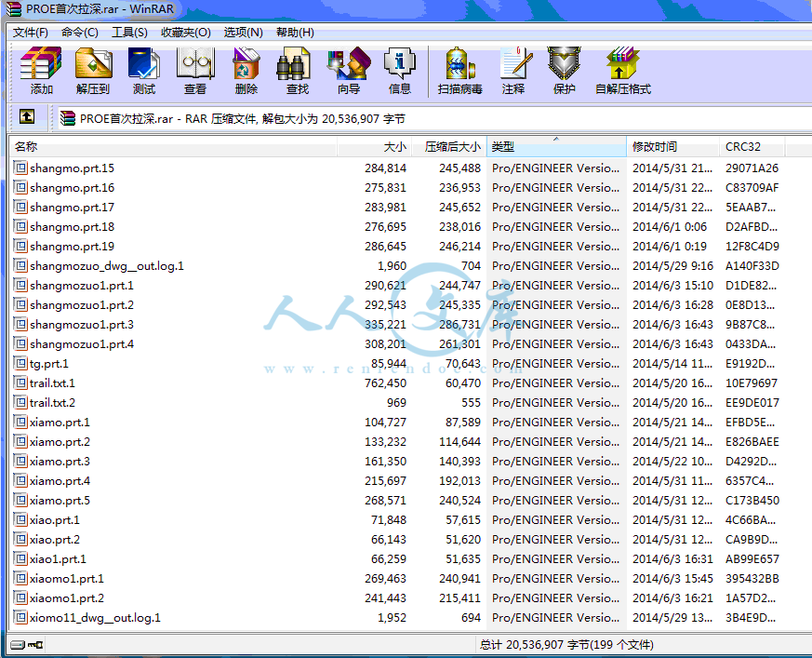Image resolution: width=812 pixels, height=658 pixels.
Task: Open the 文件(F) menu
Action: pyautogui.click(x=31, y=33)
